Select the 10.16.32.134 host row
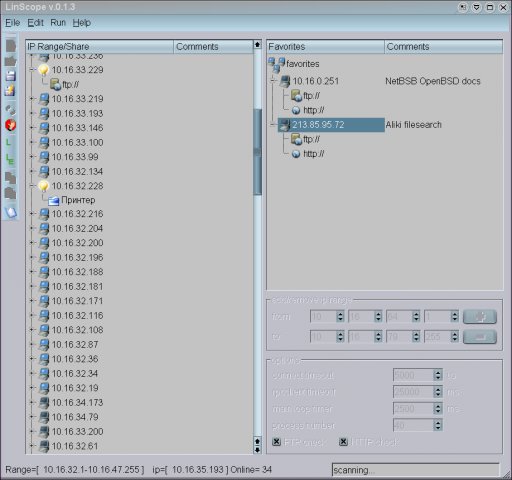The width and height of the screenshot is (512, 480). click(x=77, y=171)
